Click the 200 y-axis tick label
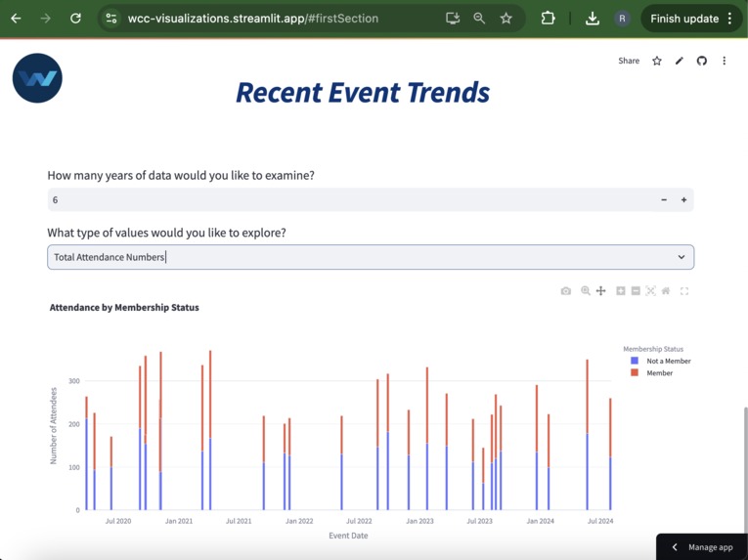The height and width of the screenshot is (560, 748). (x=74, y=424)
